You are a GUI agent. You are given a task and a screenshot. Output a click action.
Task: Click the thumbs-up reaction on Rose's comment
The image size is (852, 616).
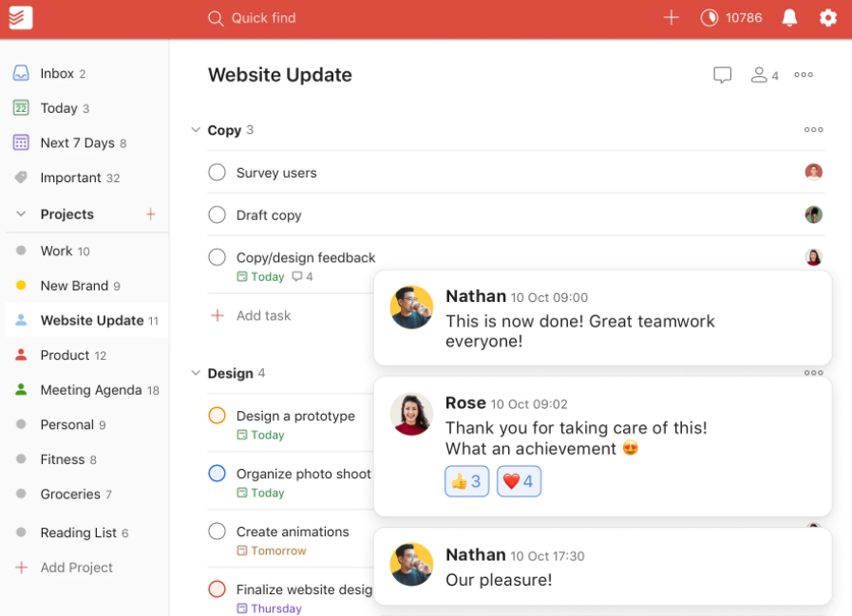(x=466, y=481)
